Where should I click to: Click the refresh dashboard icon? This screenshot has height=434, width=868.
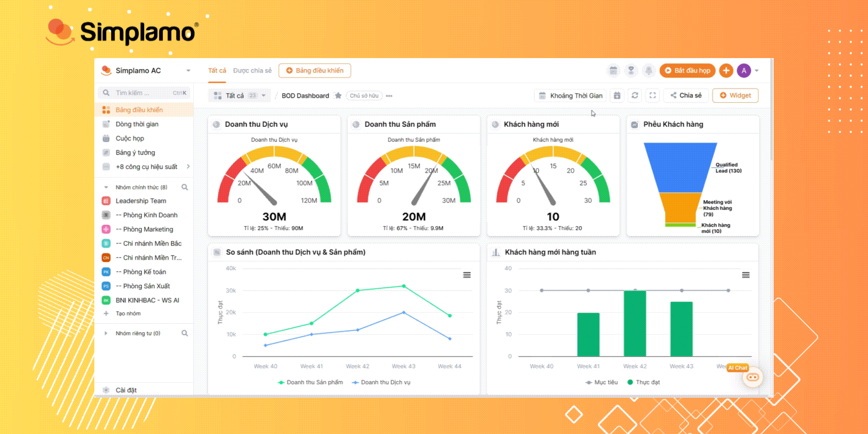(635, 95)
